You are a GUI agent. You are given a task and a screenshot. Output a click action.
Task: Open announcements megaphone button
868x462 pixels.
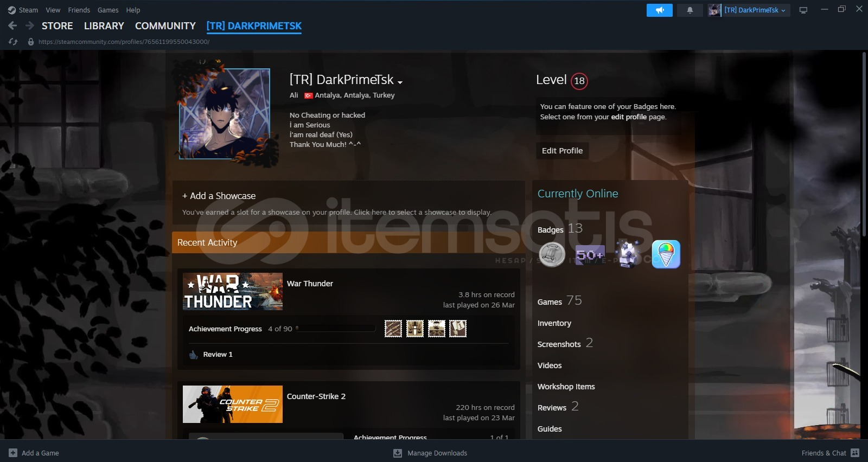pos(660,10)
